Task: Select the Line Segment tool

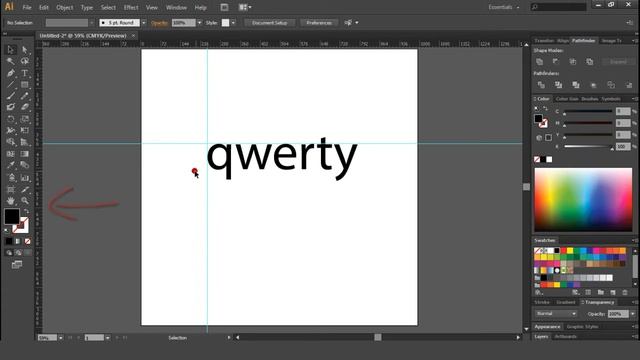Action: pos(11,84)
